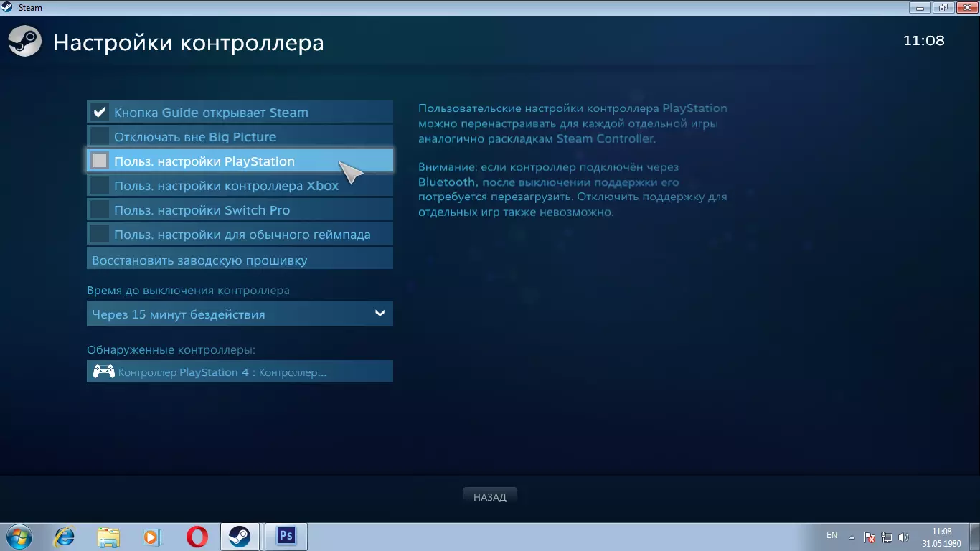
Task: Enable 'Польз. настройки контроллера Xbox' checkbox
Action: 100,186
